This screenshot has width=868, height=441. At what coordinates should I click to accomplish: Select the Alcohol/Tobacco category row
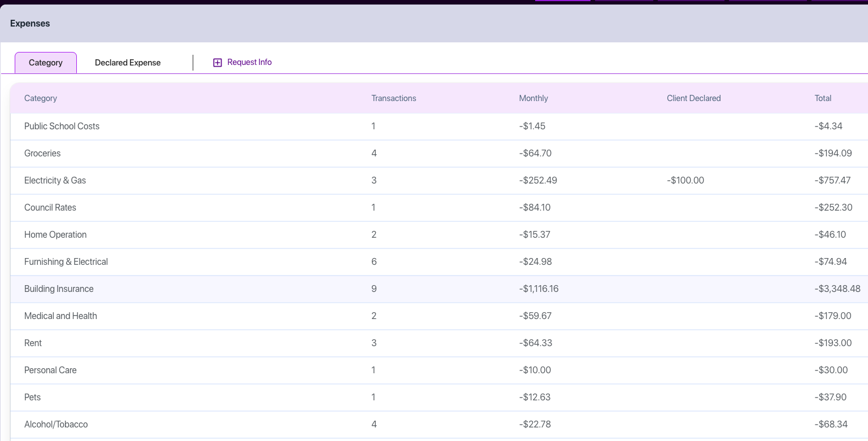(x=56, y=424)
